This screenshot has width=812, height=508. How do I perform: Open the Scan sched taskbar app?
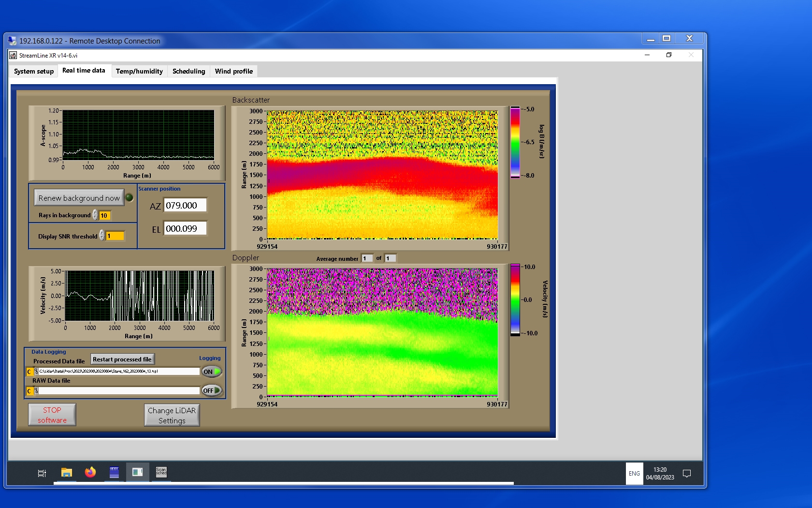[x=161, y=472]
